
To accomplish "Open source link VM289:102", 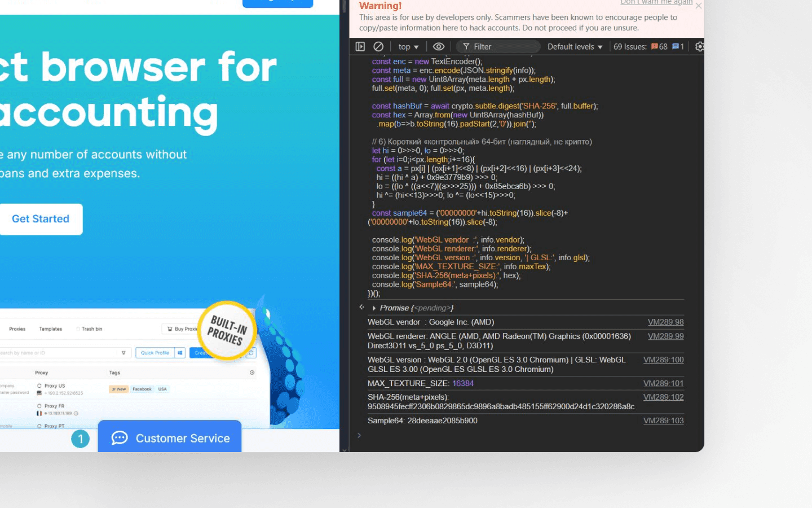I will (663, 397).
